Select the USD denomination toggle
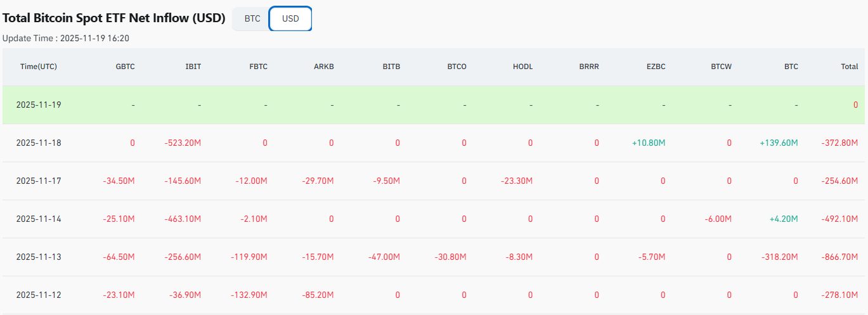Viewport: 868px width, 315px height. [290, 18]
